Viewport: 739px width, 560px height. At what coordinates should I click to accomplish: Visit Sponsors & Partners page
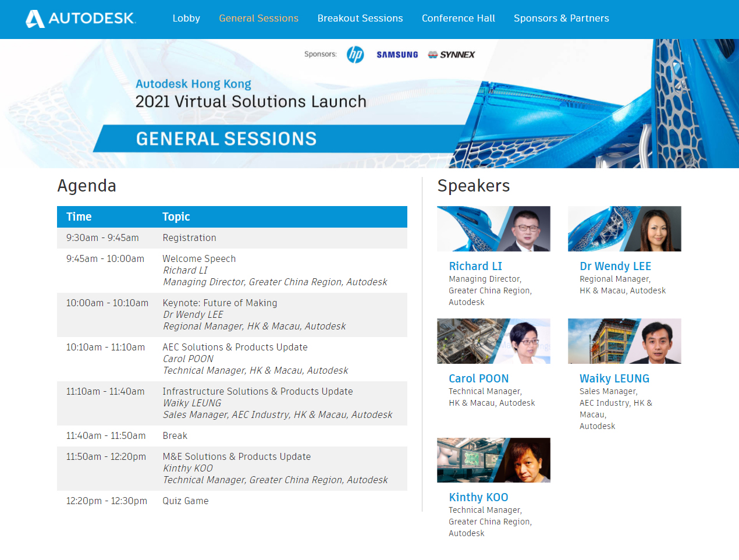[x=562, y=19]
